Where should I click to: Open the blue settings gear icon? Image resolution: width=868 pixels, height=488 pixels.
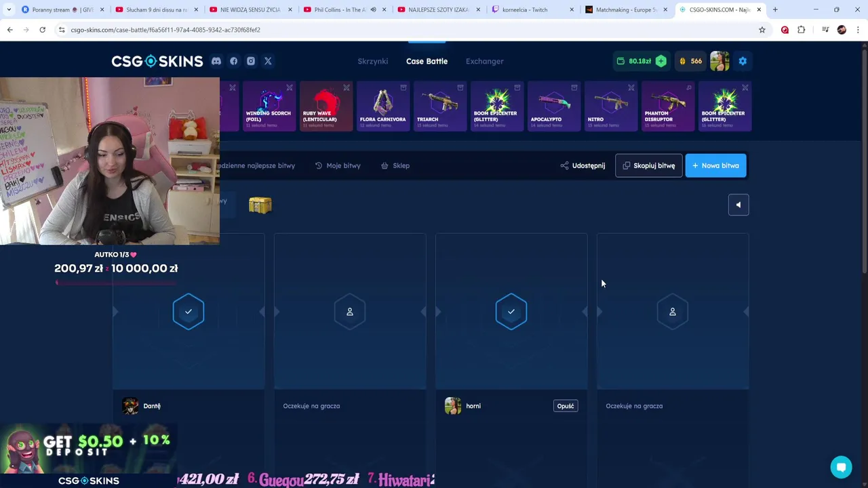click(743, 61)
